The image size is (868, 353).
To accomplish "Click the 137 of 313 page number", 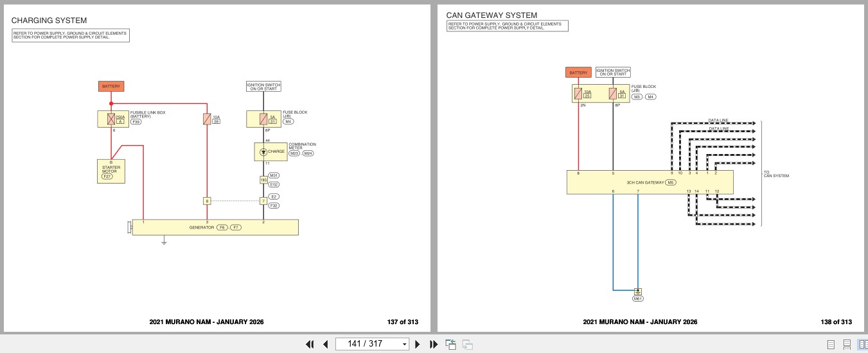I will [x=403, y=322].
